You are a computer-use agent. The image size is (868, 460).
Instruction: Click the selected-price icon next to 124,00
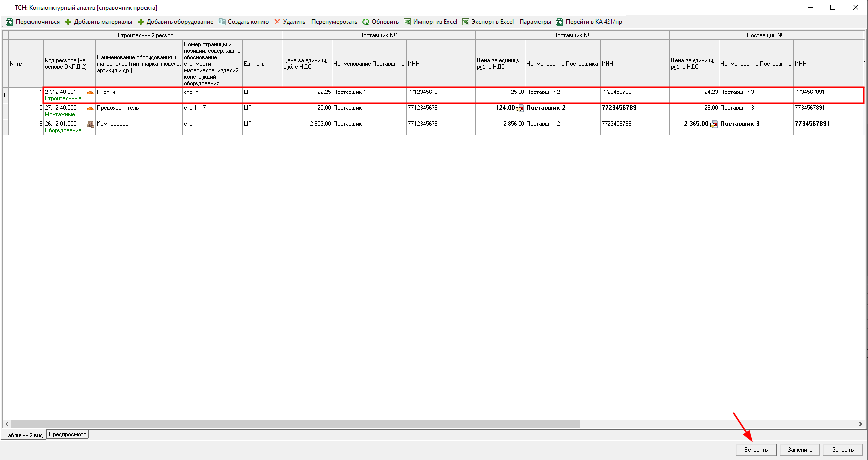click(520, 109)
